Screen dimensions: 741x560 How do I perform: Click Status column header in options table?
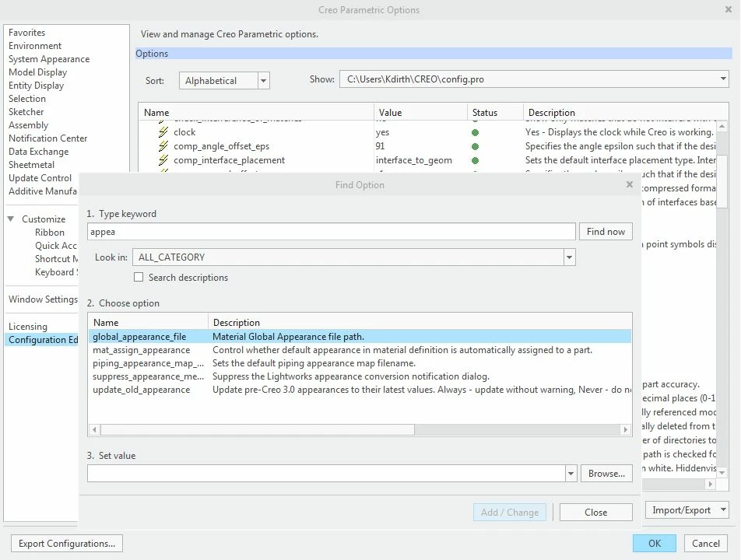(x=495, y=112)
